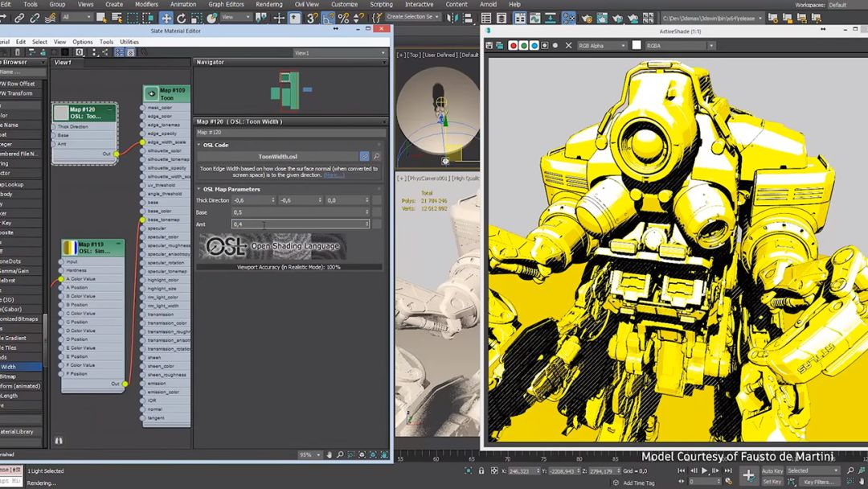Open the reference coordinate View dropdown
The width and height of the screenshot is (868, 489).
pos(236,17)
